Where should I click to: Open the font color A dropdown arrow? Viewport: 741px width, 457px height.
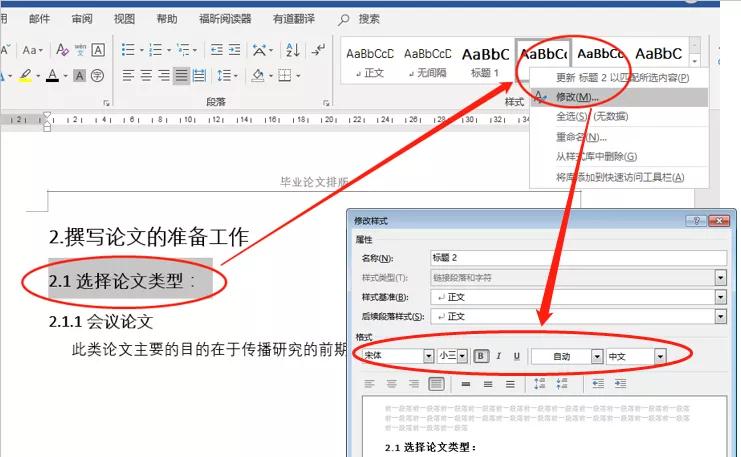(66, 76)
